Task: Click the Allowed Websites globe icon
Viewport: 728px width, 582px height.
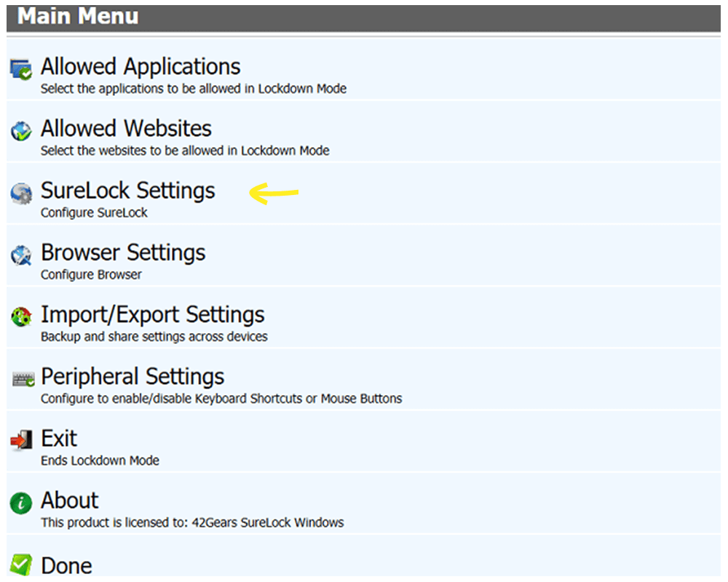Action: pos(21,132)
